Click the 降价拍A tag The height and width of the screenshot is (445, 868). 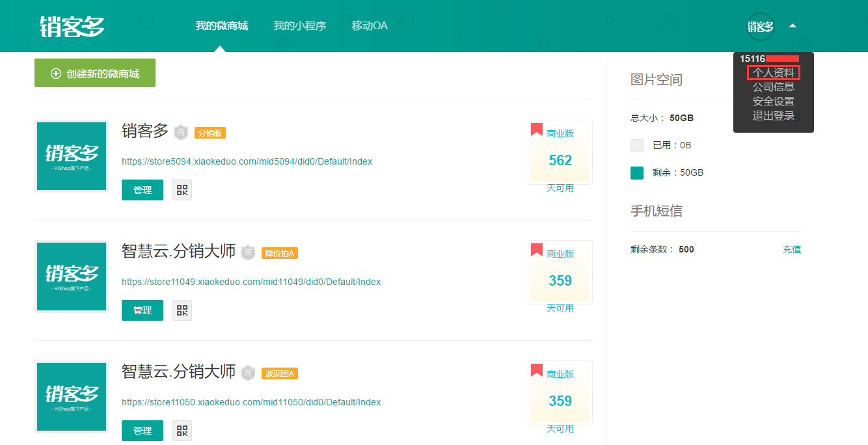coord(280,253)
